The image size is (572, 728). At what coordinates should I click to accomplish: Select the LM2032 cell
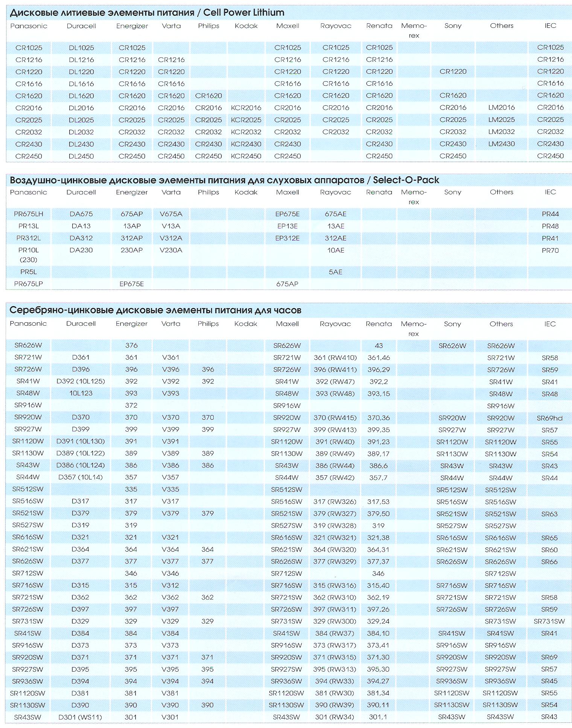[x=502, y=132]
